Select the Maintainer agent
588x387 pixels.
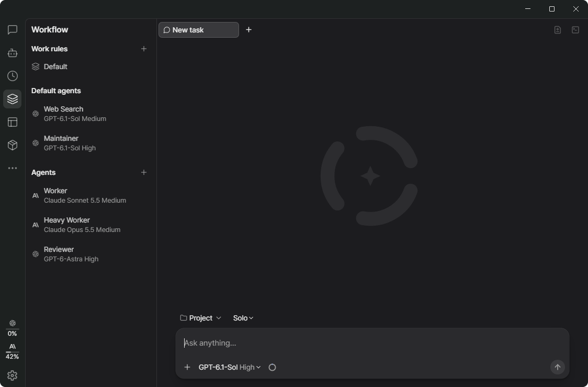point(91,143)
